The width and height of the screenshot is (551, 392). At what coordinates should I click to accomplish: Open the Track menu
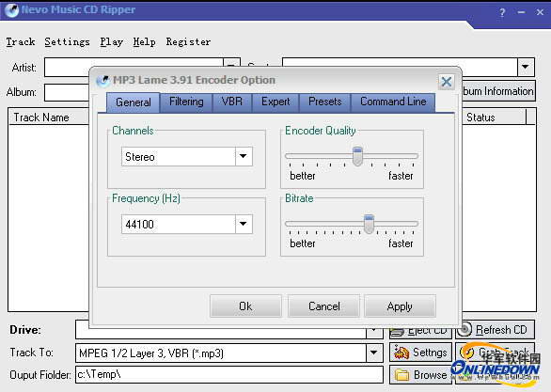[x=21, y=41]
